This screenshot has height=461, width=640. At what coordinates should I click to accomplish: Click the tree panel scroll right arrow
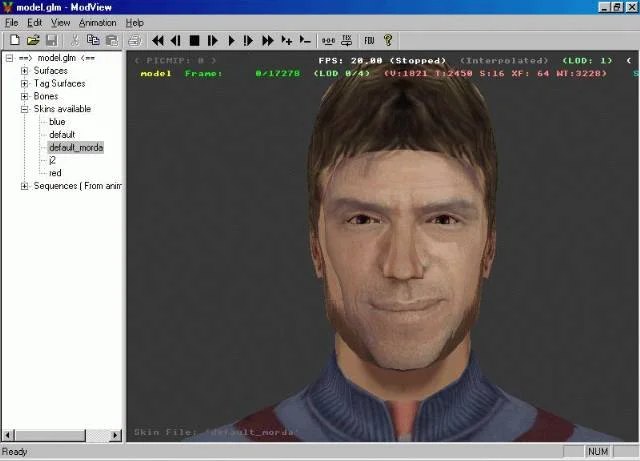116,435
